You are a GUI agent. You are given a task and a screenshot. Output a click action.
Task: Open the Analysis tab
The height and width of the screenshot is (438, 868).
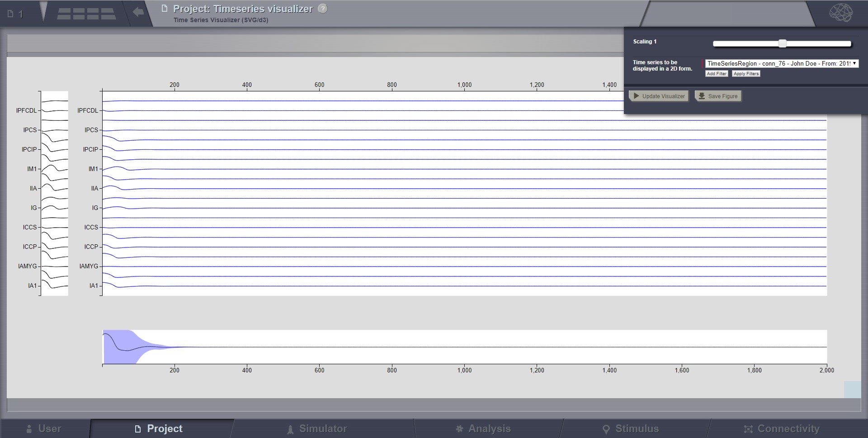(483, 428)
